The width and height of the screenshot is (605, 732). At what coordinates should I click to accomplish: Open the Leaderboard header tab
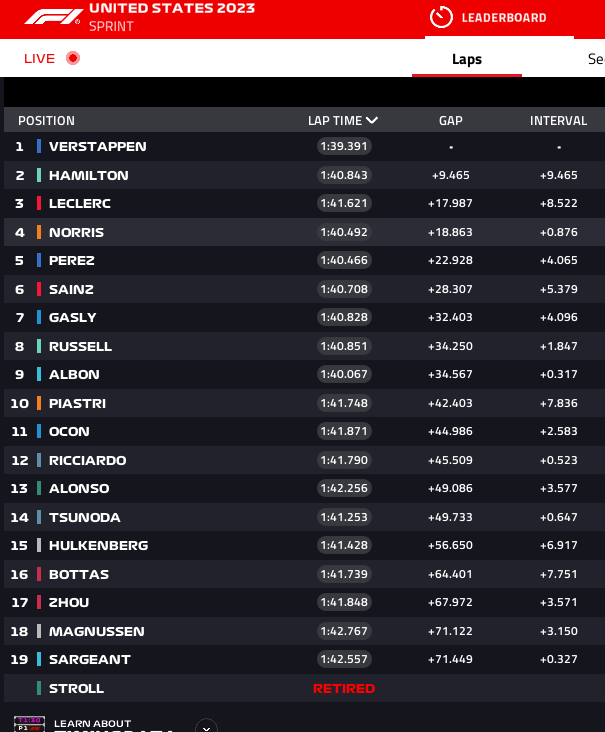click(499, 18)
